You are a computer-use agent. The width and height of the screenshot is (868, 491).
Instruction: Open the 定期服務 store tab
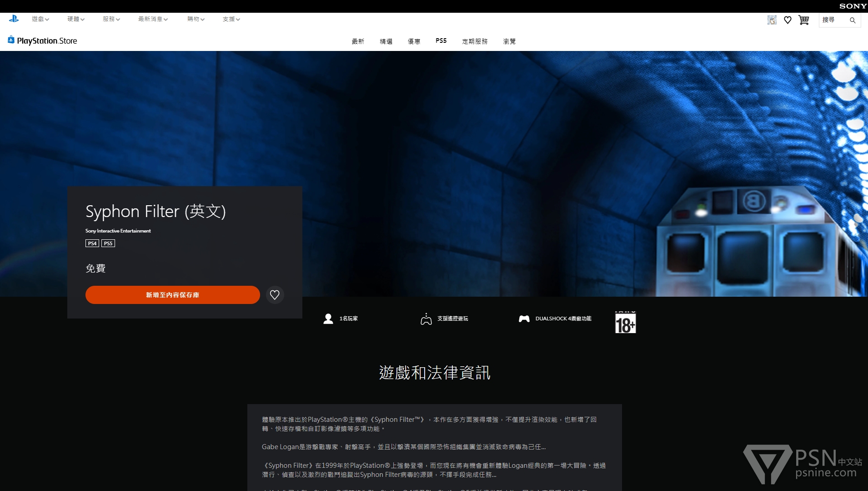475,41
